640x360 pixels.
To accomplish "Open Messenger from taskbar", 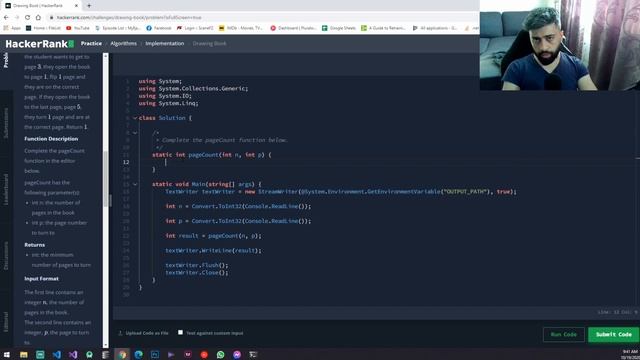I will click(237, 355).
